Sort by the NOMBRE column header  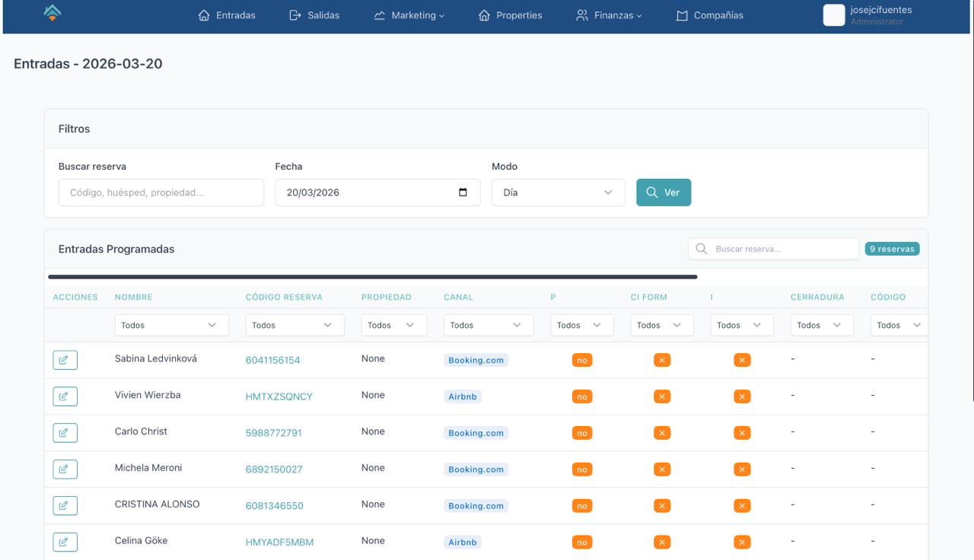(x=134, y=297)
